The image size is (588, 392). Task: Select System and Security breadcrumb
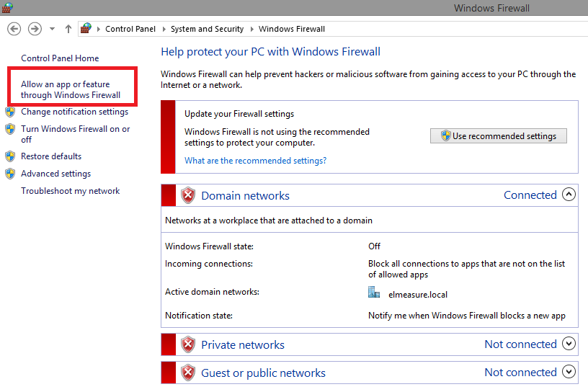tap(207, 29)
